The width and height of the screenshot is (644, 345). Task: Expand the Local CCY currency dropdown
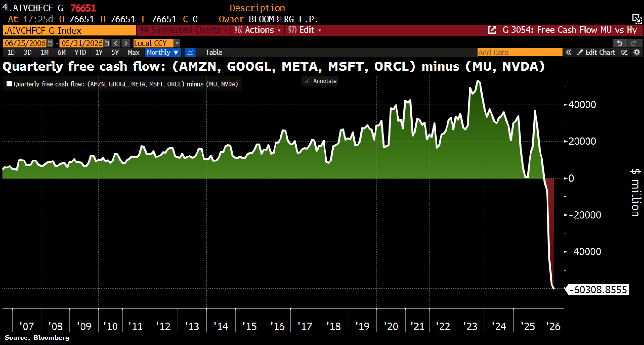(177, 43)
